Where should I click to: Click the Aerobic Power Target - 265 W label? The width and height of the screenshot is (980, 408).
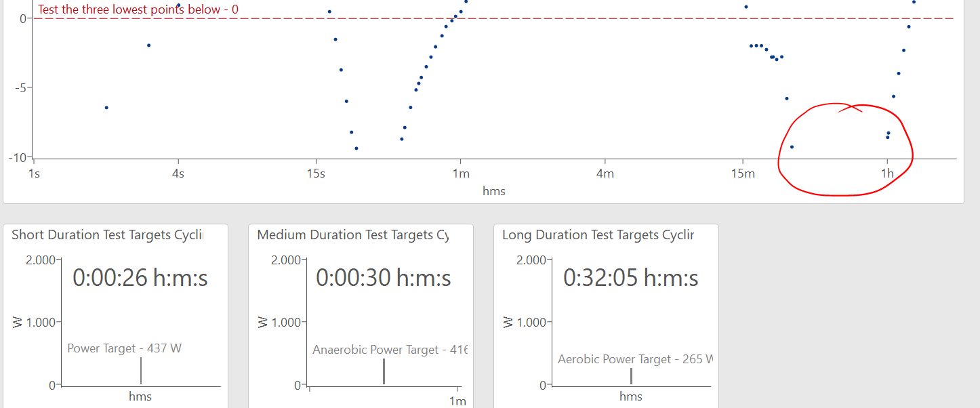[x=635, y=359]
